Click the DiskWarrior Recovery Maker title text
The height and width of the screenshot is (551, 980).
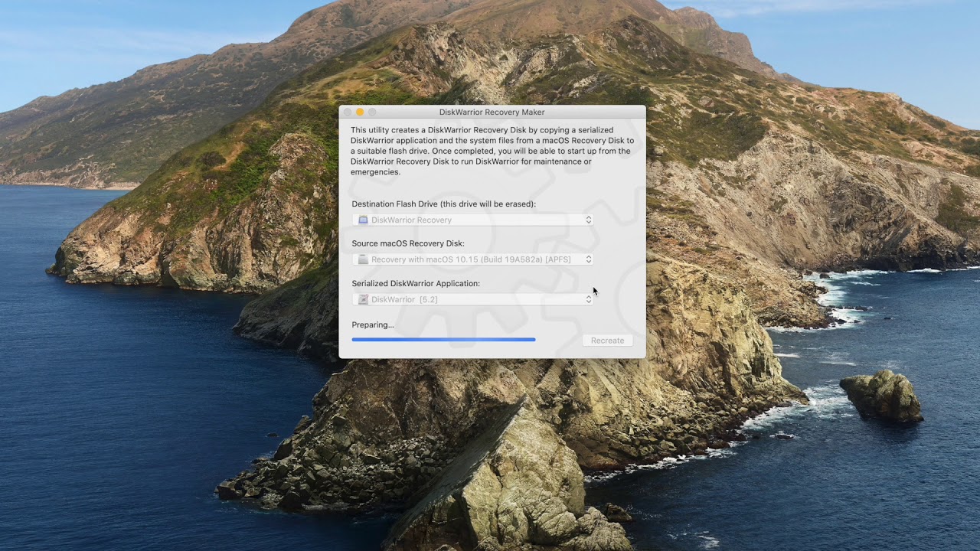click(x=492, y=112)
